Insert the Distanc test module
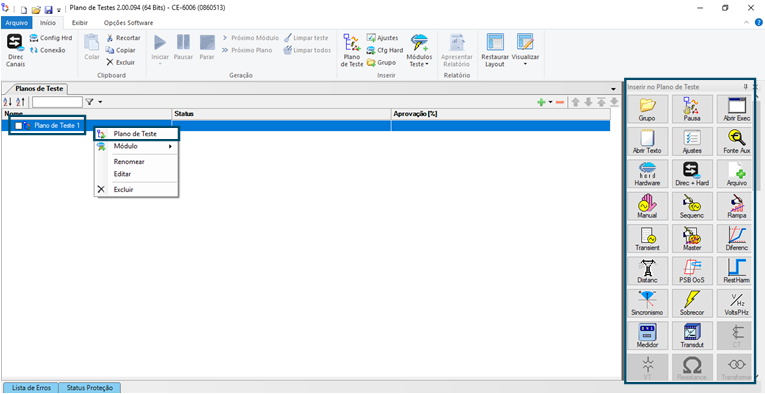 tap(646, 271)
